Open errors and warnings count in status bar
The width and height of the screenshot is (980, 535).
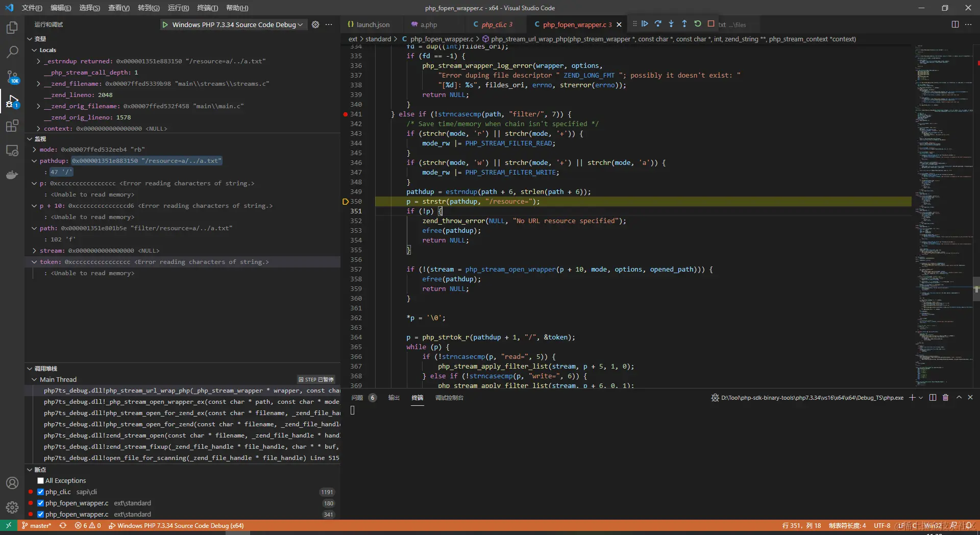tap(88, 525)
